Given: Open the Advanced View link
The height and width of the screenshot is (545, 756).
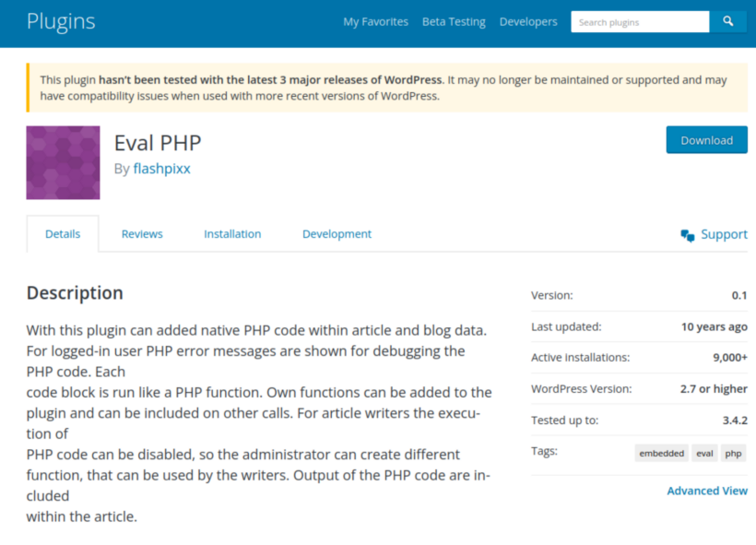Looking at the screenshot, I should coord(707,491).
